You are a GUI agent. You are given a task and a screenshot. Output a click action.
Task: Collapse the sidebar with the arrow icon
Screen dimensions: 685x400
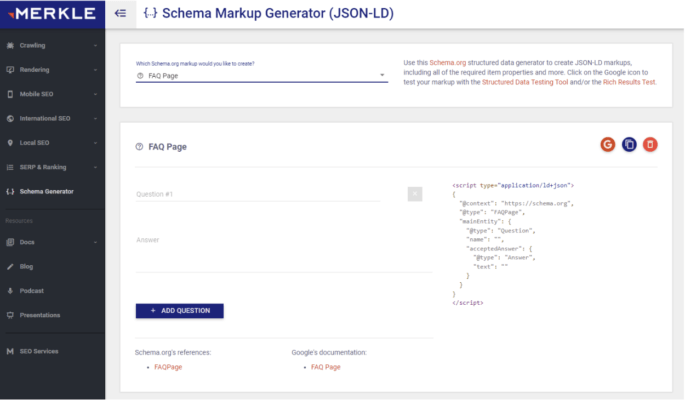click(121, 13)
